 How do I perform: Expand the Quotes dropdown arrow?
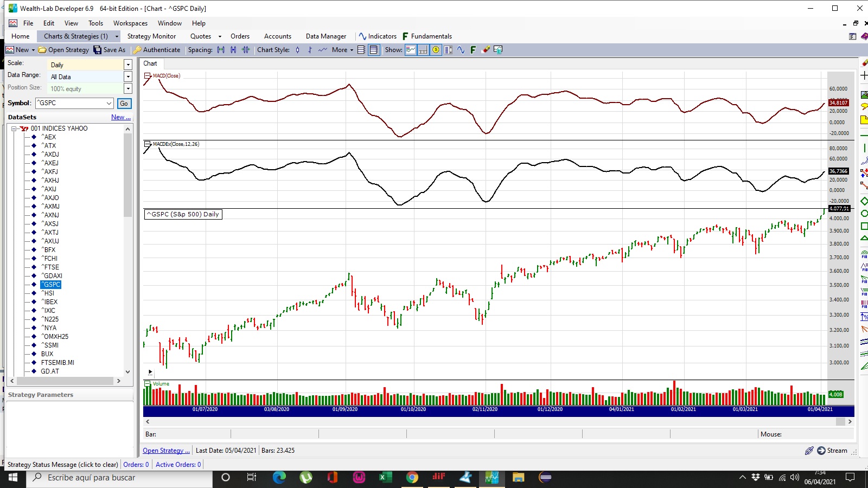click(220, 36)
